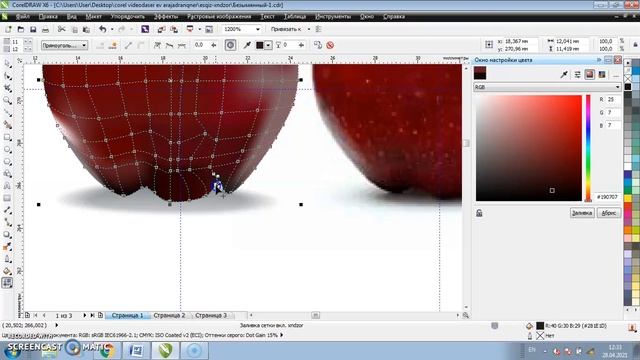The height and width of the screenshot is (360, 640).
Task: Select the Rectangle tool
Action: [7, 138]
